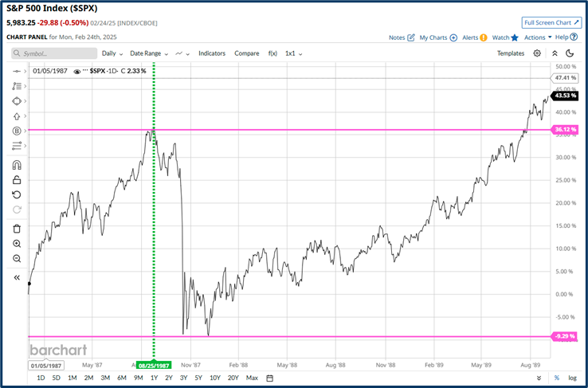Click the Full Screen Chart button

click(551, 22)
